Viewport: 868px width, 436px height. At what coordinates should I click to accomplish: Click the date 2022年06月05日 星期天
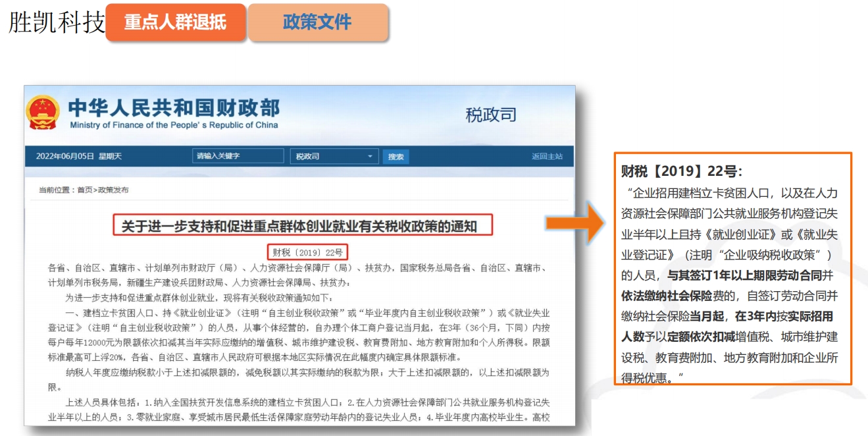click(x=79, y=157)
